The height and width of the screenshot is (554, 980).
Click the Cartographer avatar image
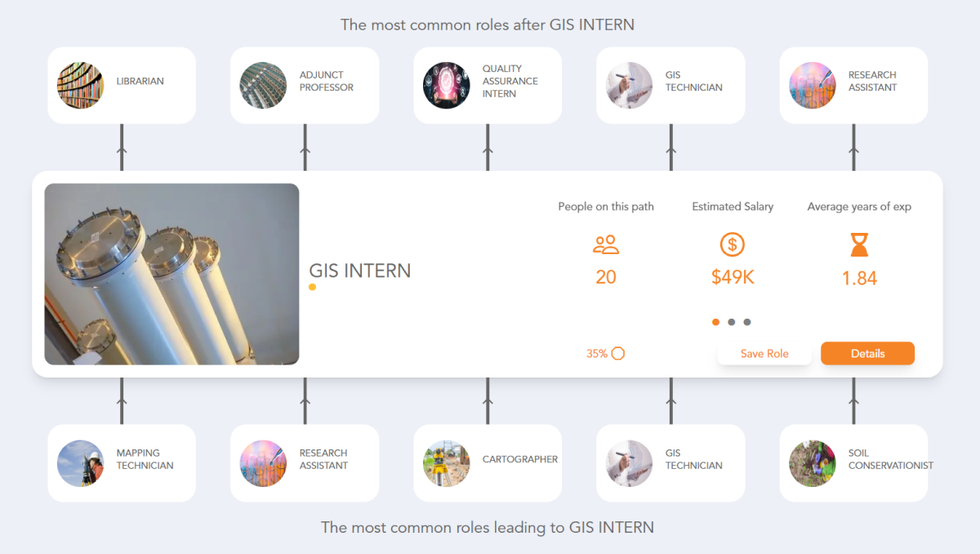(x=446, y=462)
